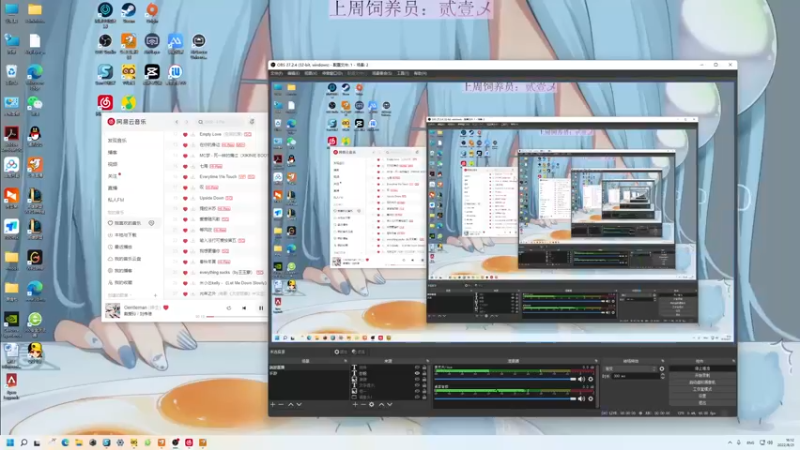
Task: Collapse the 创建的歌单 section
Action: point(119,295)
